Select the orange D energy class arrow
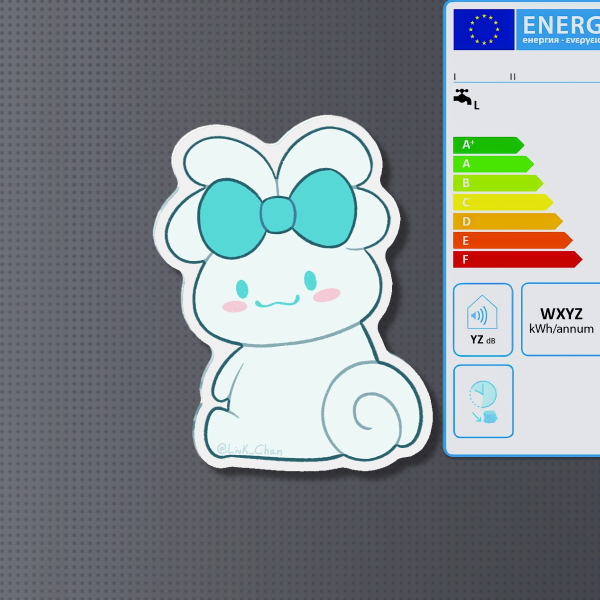 tap(508, 222)
